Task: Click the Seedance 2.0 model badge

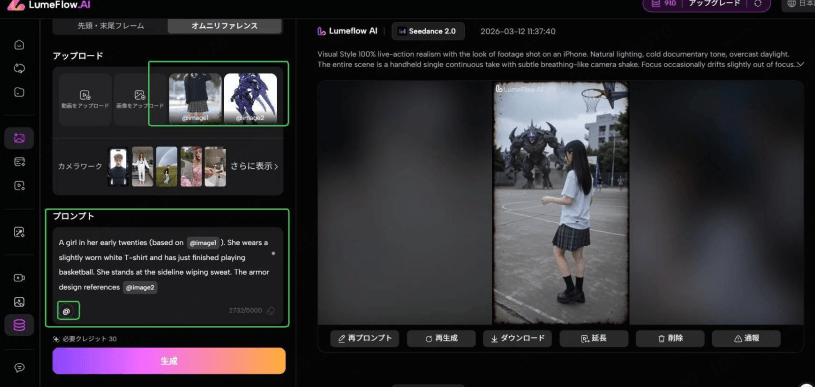Action: (x=428, y=31)
